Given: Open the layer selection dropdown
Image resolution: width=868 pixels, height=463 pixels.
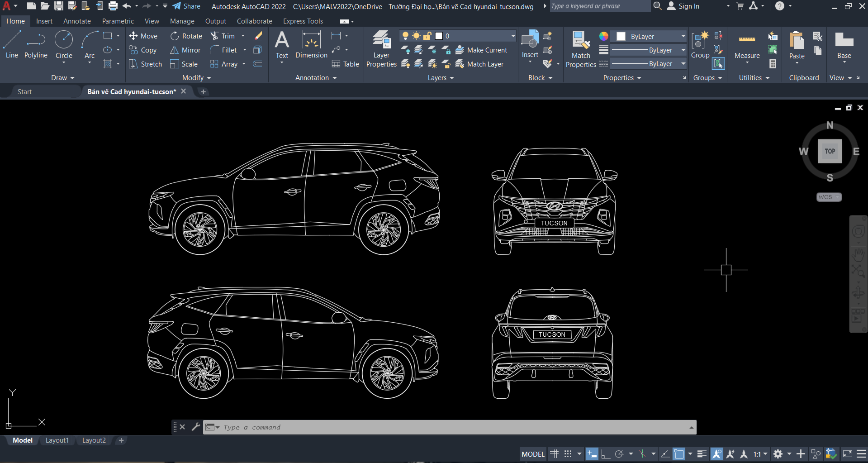Looking at the screenshot, I should coord(512,36).
